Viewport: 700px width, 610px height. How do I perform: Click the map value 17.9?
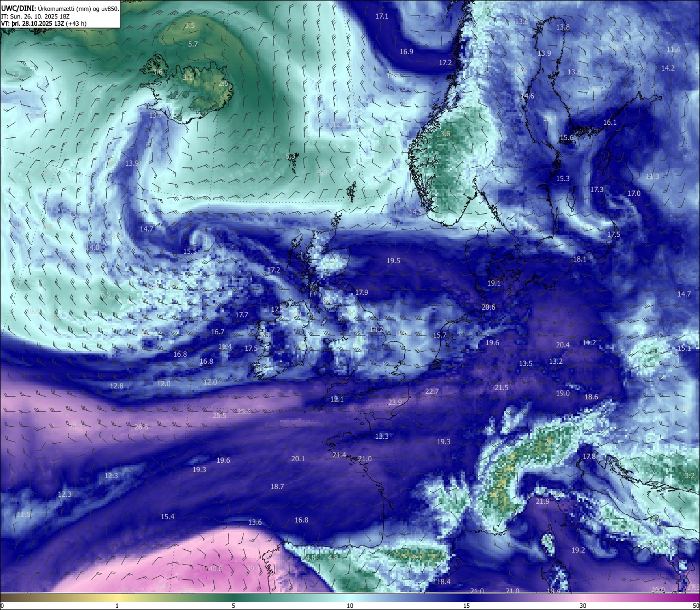coord(361,293)
